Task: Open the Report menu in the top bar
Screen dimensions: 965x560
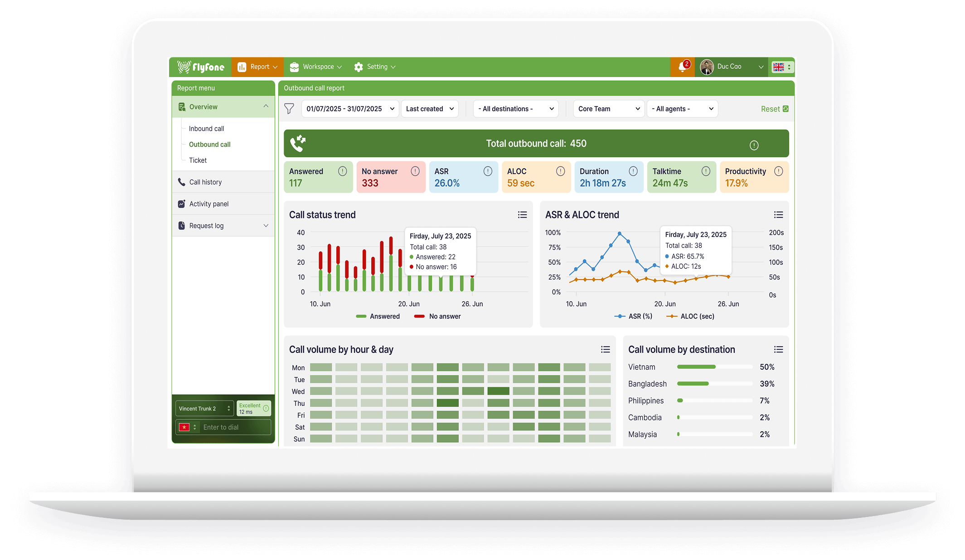Action: [x=257, y=67]
